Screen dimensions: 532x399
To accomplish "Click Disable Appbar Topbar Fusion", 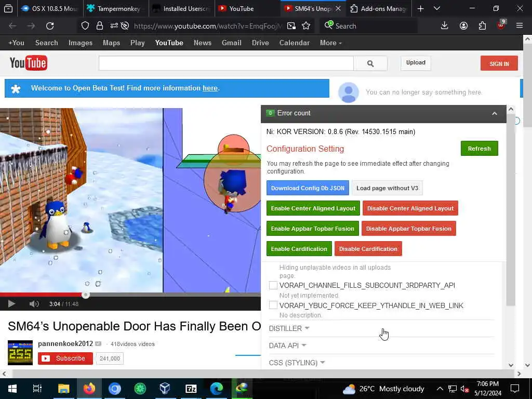I will point(408,229).
